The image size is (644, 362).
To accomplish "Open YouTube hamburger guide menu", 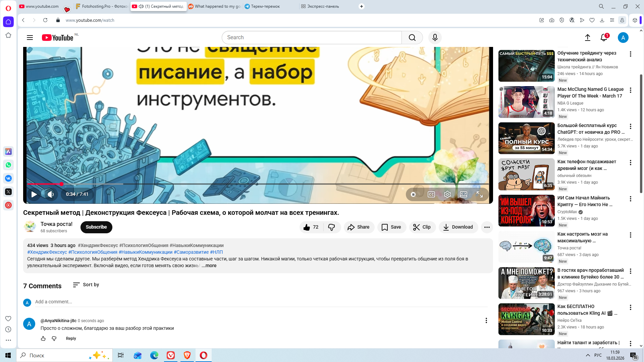I will point(30,38).
